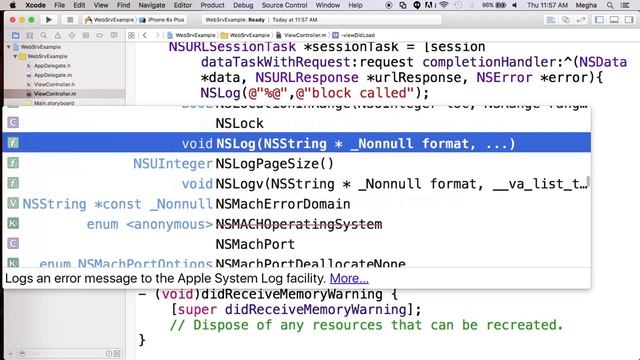Open the Product menu
This screenshot has width=640, height=360.
coord(212,5)
